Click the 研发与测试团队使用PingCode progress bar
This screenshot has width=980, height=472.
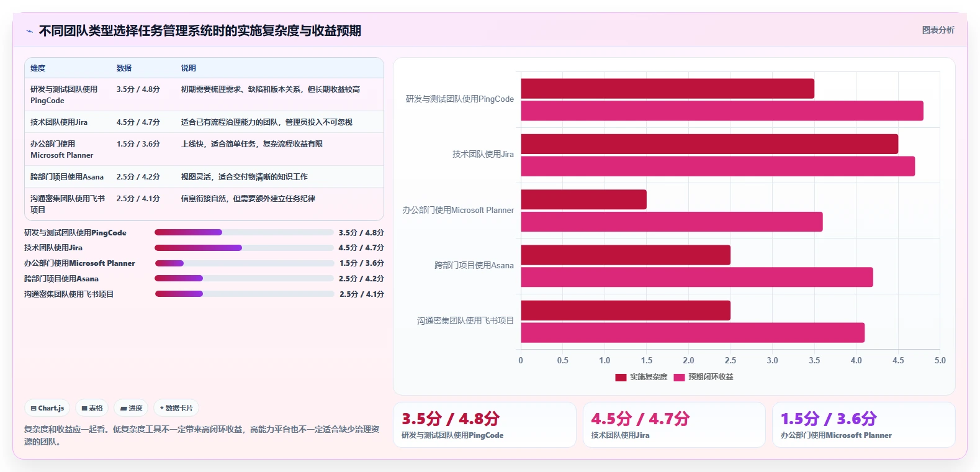coord(244,232)
